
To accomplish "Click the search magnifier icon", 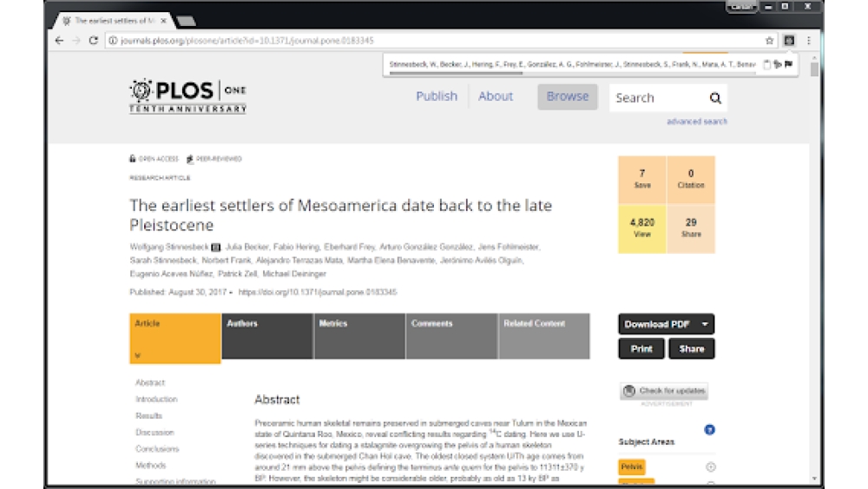I will pos(715,98).
